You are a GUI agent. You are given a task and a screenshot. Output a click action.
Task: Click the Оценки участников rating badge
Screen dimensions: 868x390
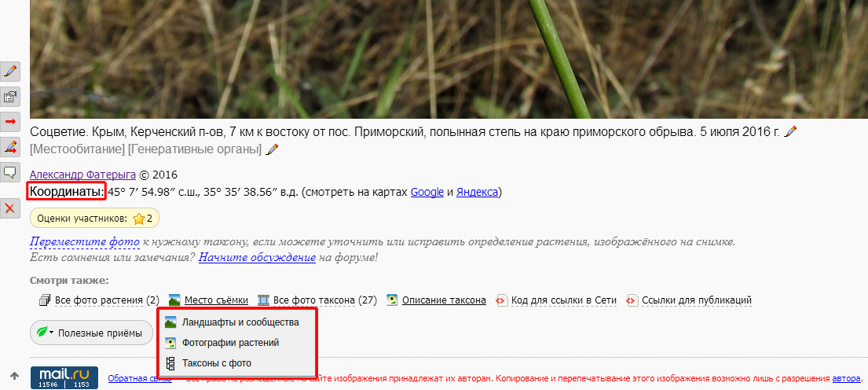pyautogui.click(x=94, y=219)
